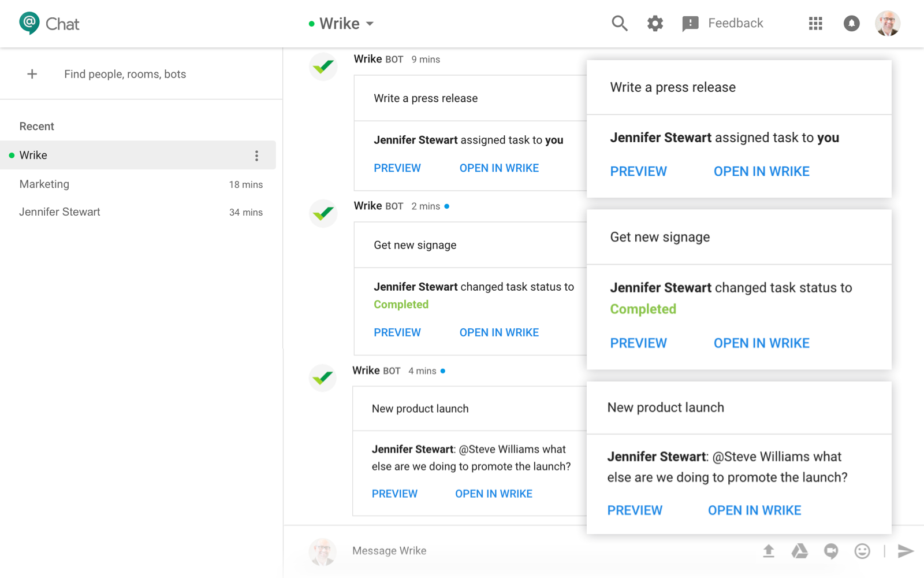Click the green Completed status in chat message

tap(401, 305)
